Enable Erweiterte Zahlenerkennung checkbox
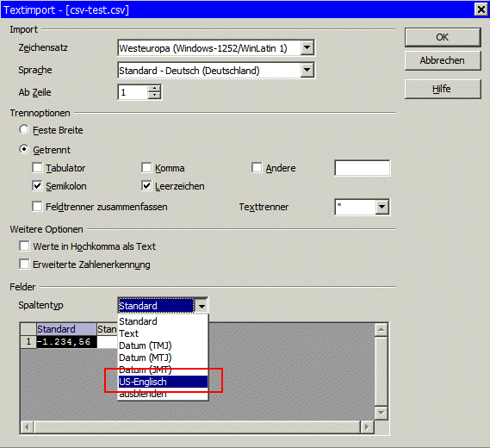This screenshot has width=490, height=448. pos(24,264)
